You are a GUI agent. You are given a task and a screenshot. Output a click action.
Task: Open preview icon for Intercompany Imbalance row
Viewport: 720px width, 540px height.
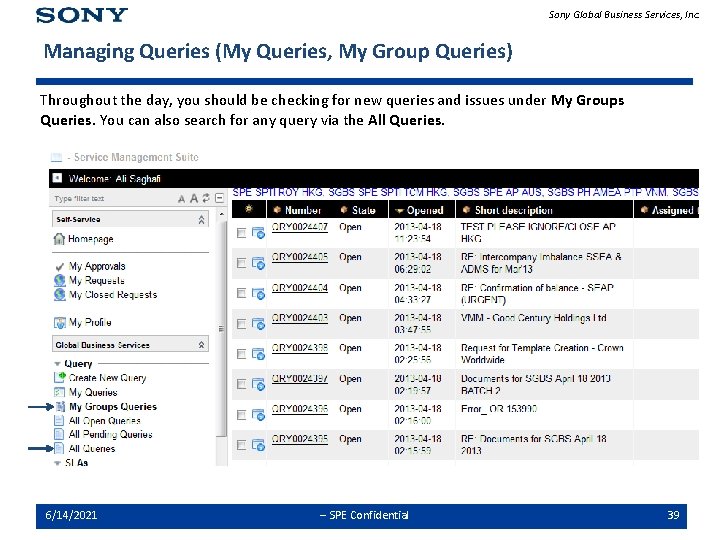pos(258,263)
